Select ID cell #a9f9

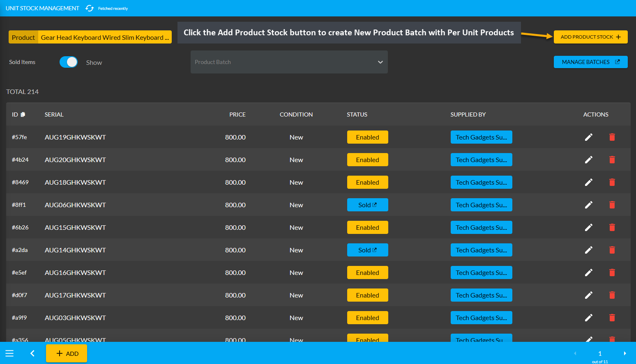(x=19, y=318)
